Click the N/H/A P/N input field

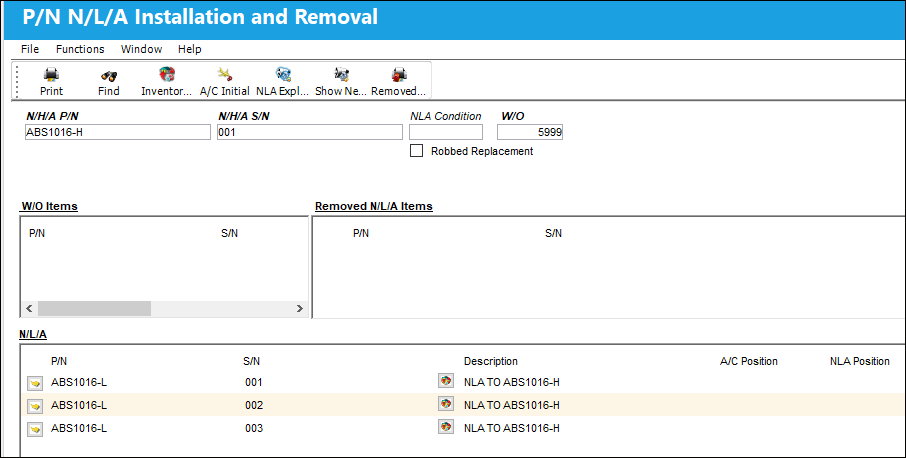[x=118, y=132]
